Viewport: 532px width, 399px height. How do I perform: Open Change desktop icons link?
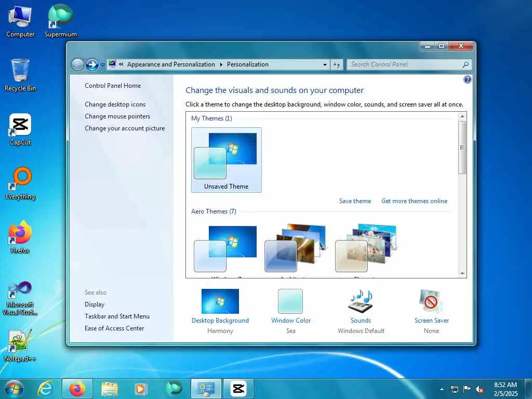[115, 104]
